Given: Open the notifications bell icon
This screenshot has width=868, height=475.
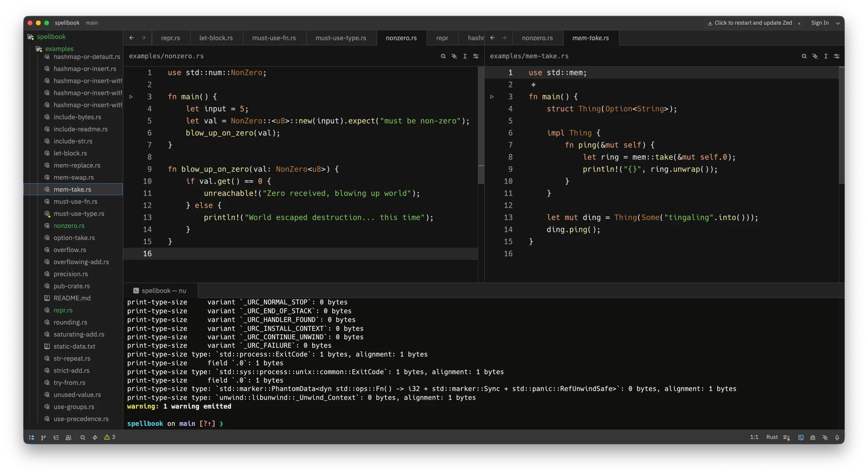Looking at the screenshot, I should (837, 438).
